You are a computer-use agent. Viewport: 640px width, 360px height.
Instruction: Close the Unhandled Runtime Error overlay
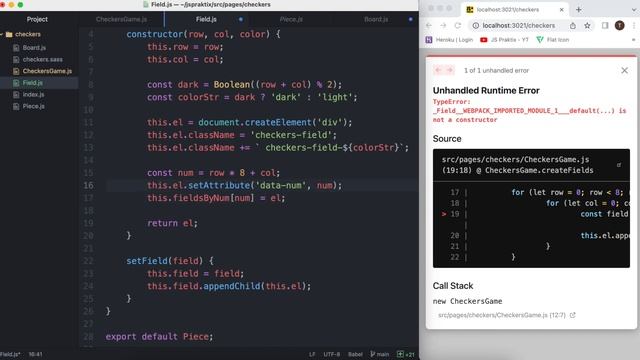pyautogui.click(x=624, y=70)
